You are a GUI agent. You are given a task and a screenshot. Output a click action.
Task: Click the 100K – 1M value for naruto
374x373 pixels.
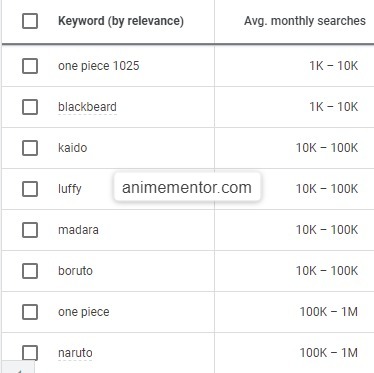[329, 353]
